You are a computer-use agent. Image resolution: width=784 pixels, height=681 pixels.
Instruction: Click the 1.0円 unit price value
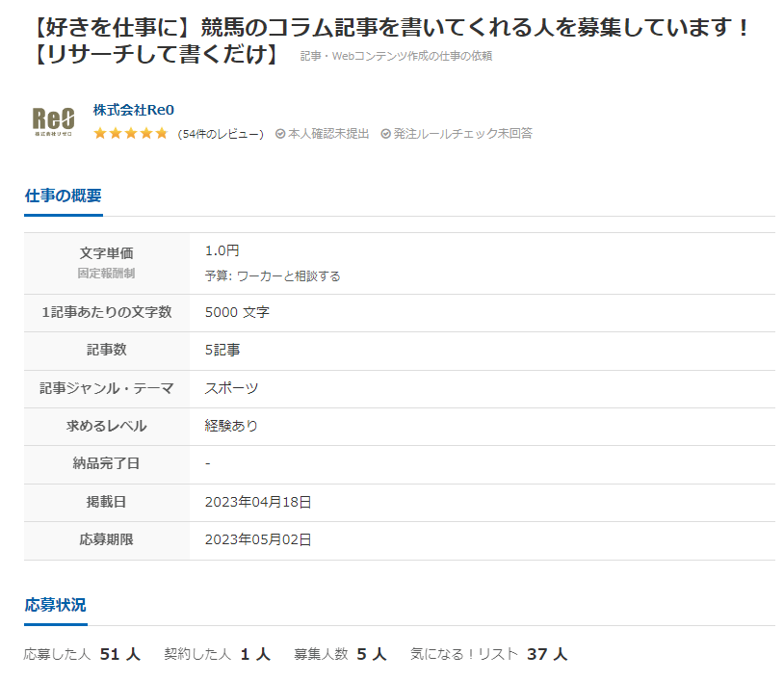(222, 250)
